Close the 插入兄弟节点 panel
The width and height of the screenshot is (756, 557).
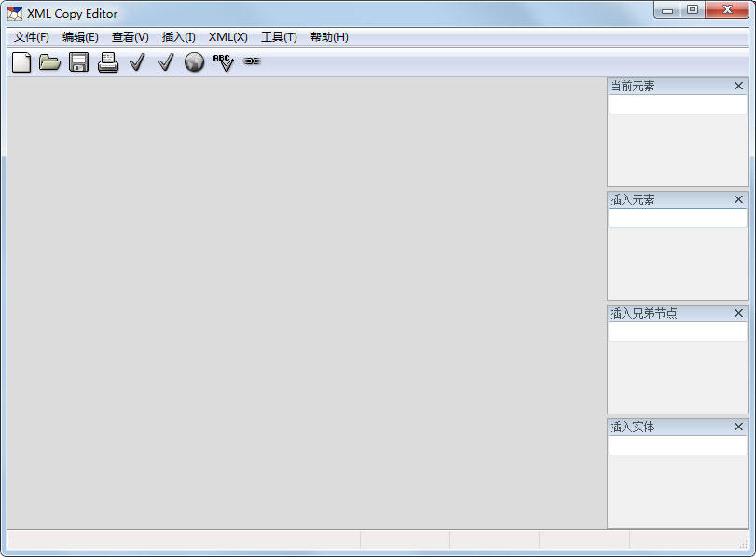pyautogui.click(x=738, y=313)
